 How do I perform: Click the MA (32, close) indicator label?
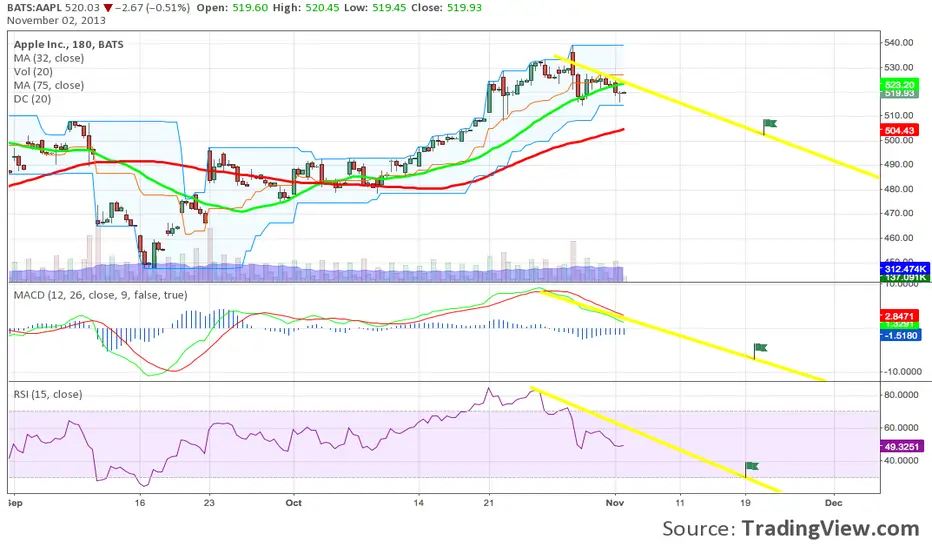coord(49,58)
